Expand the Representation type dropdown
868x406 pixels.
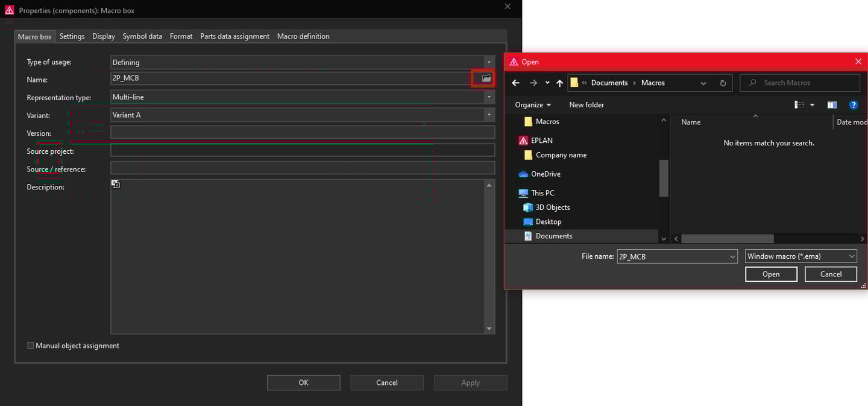click(489, 97)
